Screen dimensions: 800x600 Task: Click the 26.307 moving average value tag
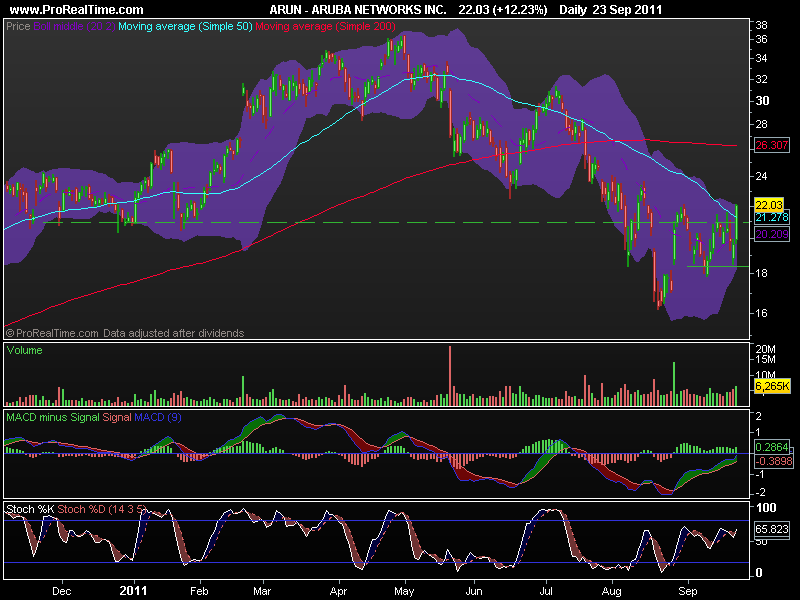[772, 145]
